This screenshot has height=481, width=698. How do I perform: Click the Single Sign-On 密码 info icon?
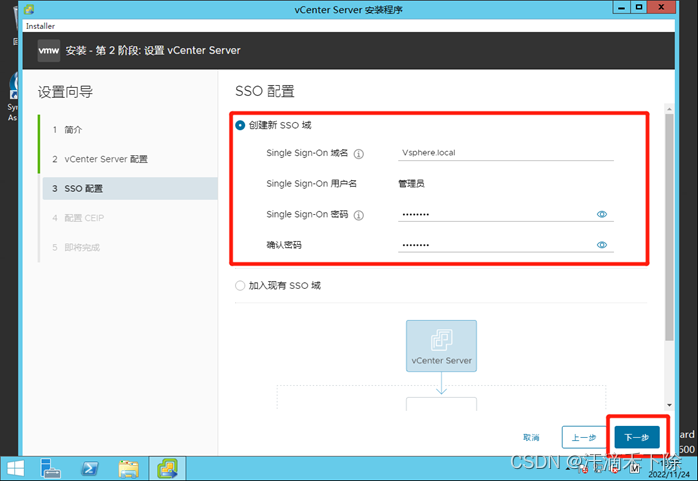click(x=358, y=215)
